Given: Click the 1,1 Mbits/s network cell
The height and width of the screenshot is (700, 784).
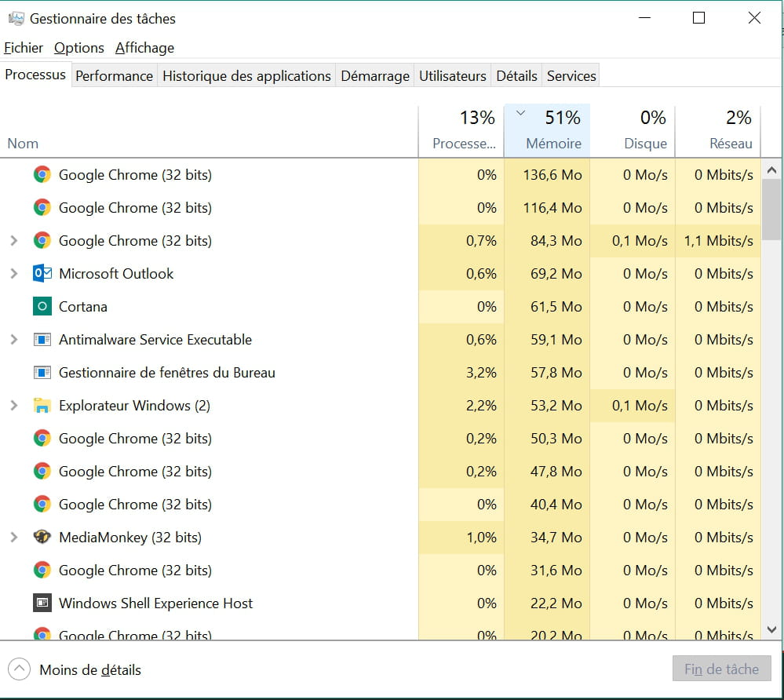Looking at the screenshot, I should click(718, 240).
